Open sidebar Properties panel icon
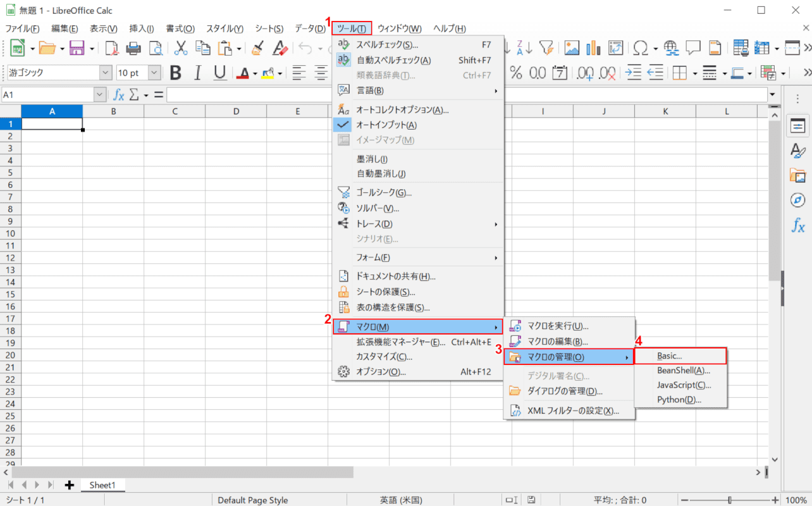The width and height of the screenshot is (812, 506). point(798,126)
